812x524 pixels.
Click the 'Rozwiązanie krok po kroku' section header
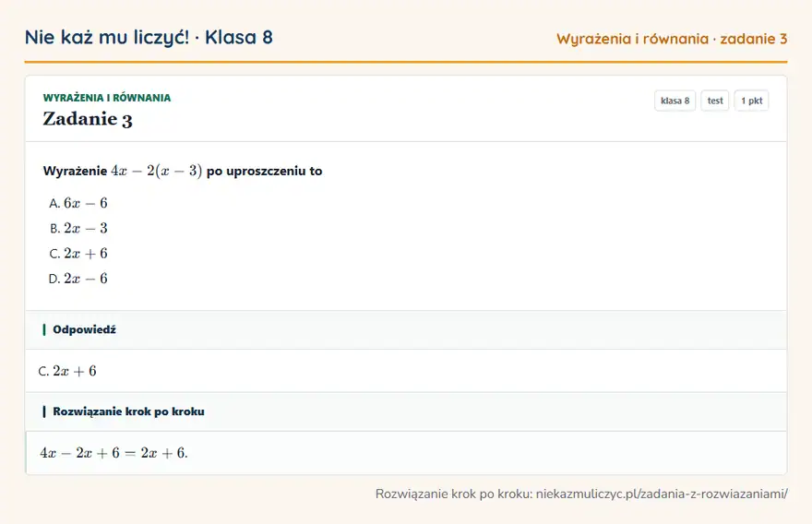(x=406, y=411)
